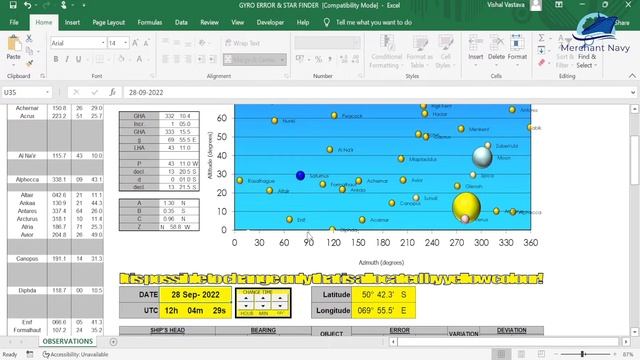Click the macro record icon in status bar
This screenshot has width=640, height=360.
(30, 354)
